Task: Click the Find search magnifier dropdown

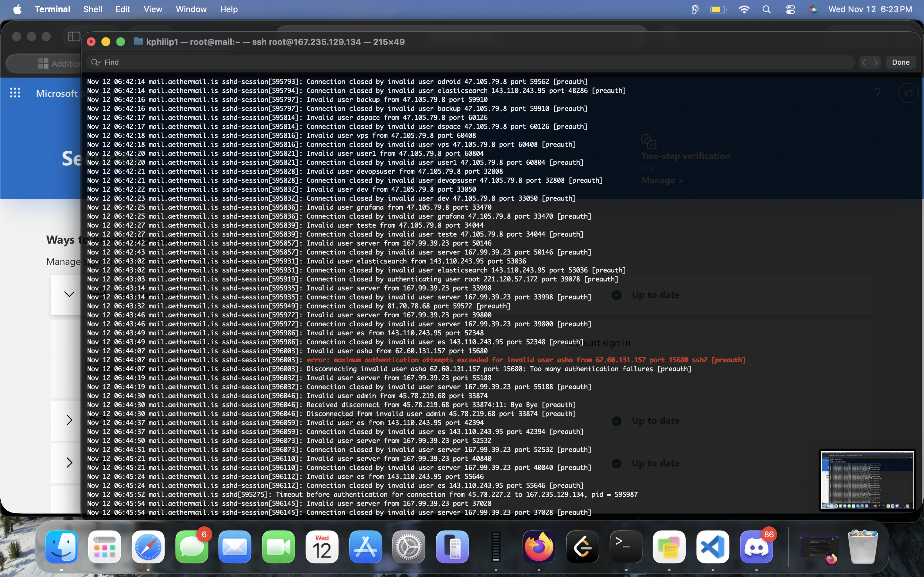Action: click(x=96, y=62)
